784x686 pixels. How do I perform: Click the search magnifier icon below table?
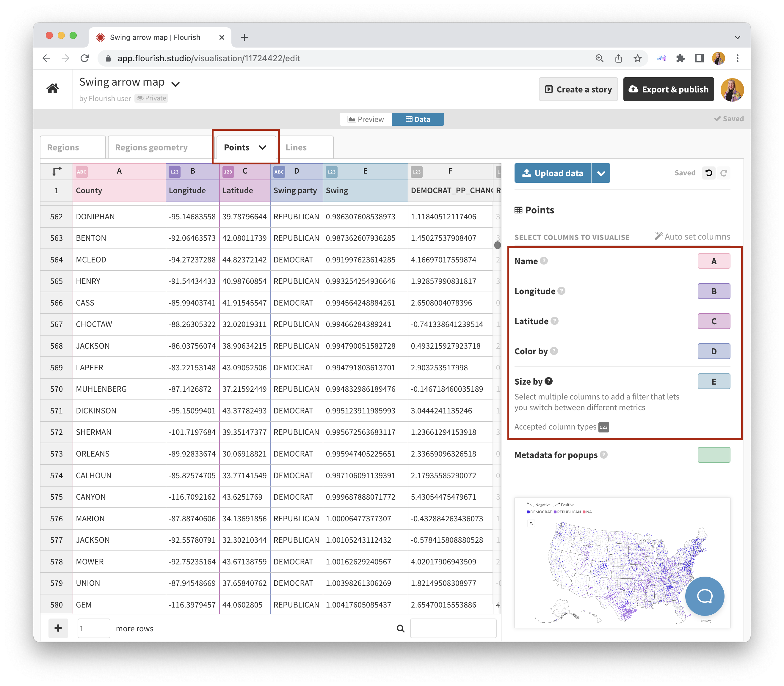click(400, 629)
